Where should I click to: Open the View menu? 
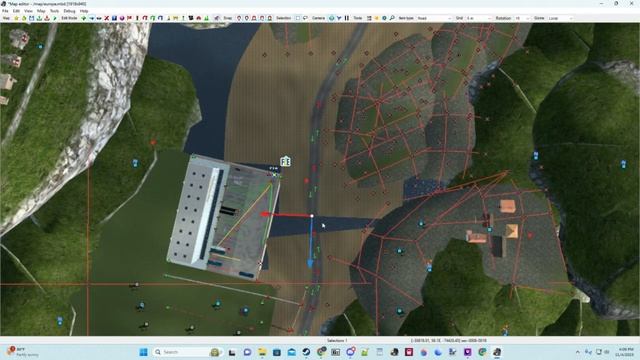click(x=28, y=11)
